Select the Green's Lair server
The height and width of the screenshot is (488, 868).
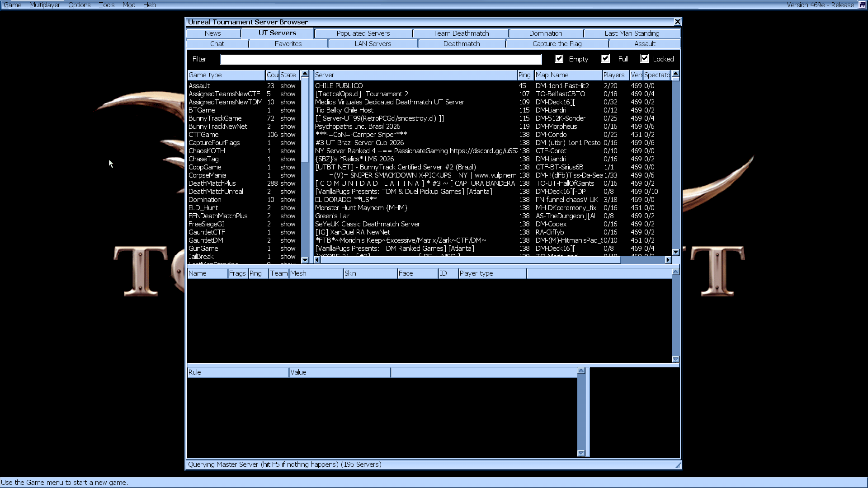[493, 216]
